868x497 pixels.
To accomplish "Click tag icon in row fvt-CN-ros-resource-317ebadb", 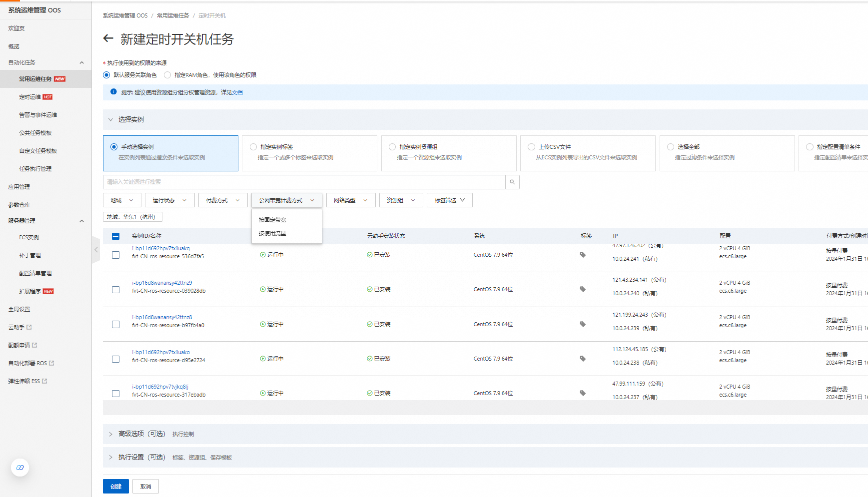I will tap(583, 393).
